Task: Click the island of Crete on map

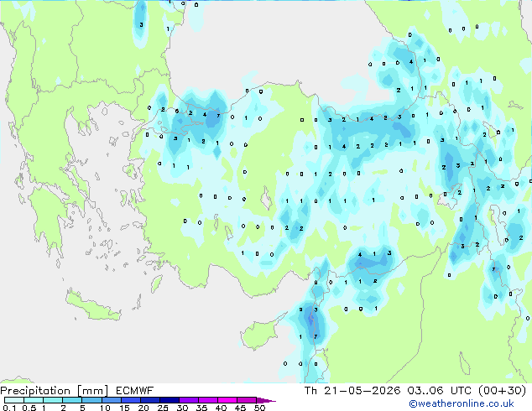Action: pos(92,306)
